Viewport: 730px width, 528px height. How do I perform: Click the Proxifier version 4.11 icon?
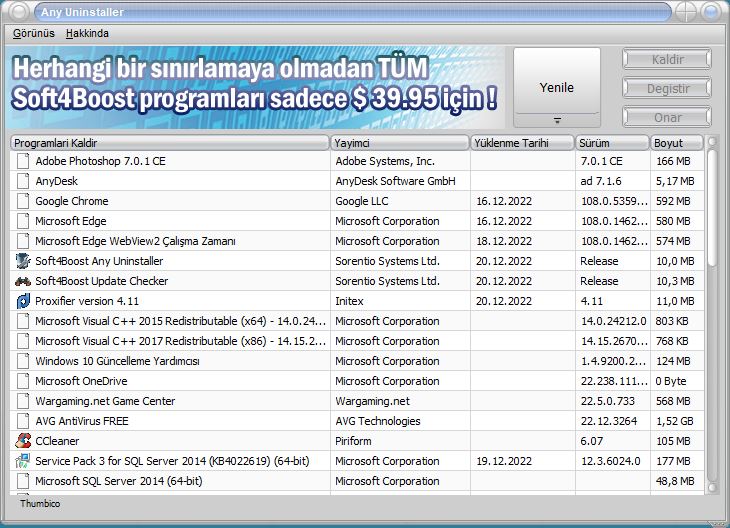[23, 301]
